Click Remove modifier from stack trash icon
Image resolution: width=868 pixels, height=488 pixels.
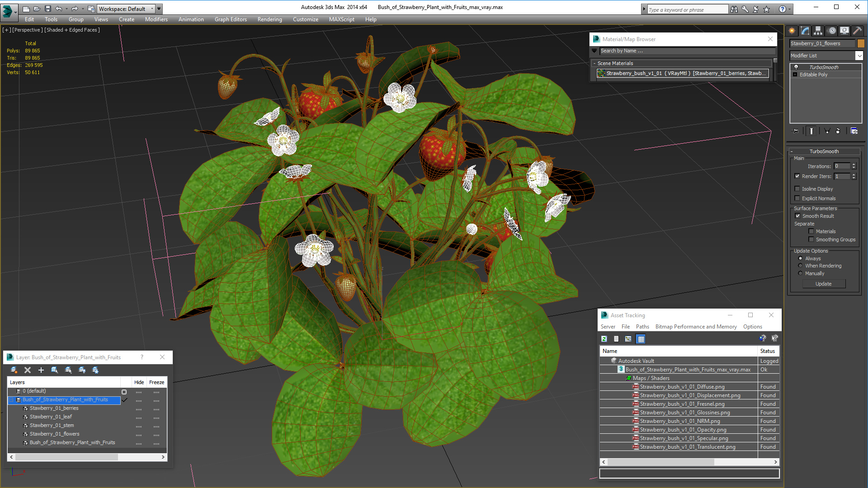pos(838,131)
